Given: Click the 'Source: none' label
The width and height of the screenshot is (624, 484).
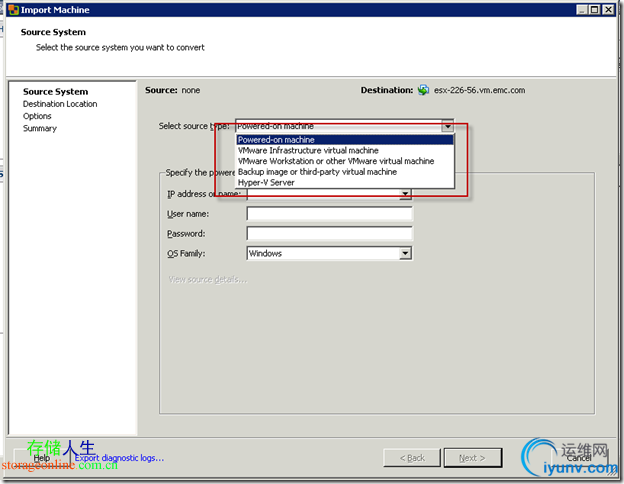Looking at the screenshot, I should 172,90.
